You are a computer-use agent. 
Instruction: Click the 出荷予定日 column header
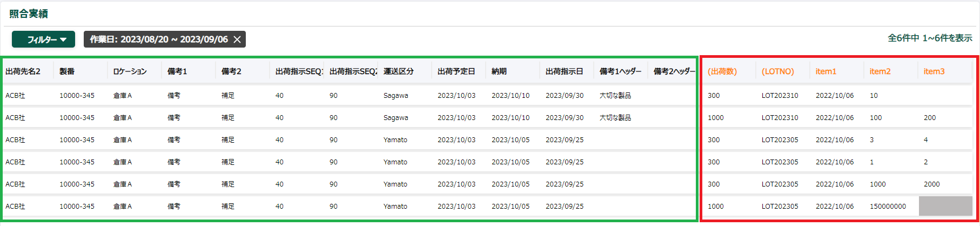coord(457,71)
